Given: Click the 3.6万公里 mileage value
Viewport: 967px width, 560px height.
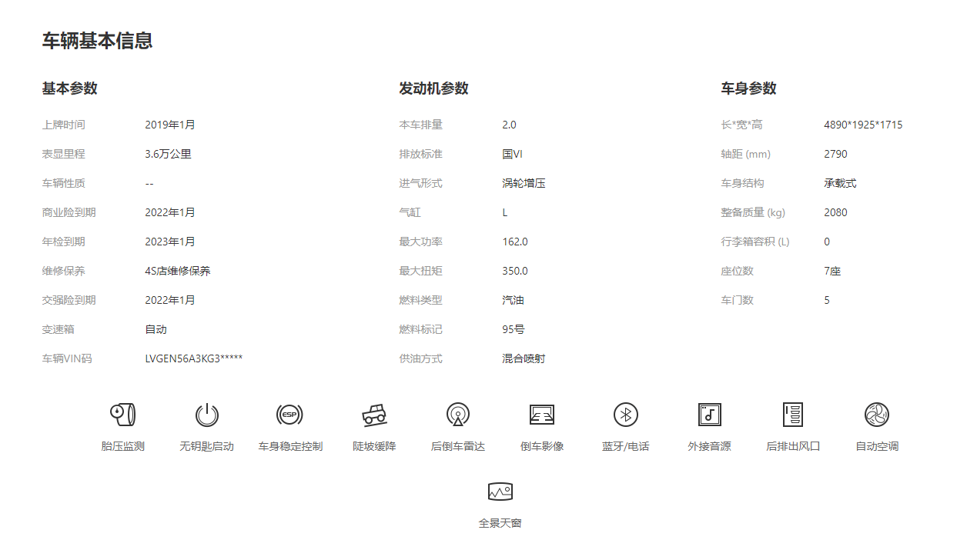Looking at the screenshot, I should (x=168, y=154).
